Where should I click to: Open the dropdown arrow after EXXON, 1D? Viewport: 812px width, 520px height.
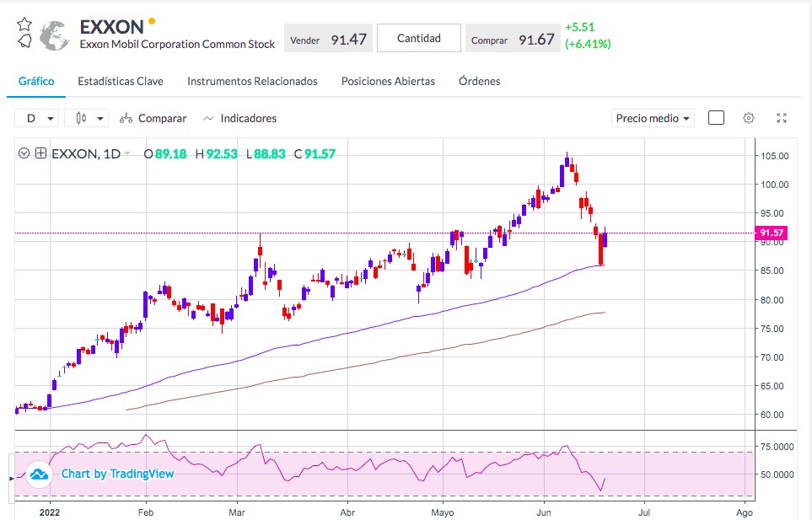tap(127, 153)
